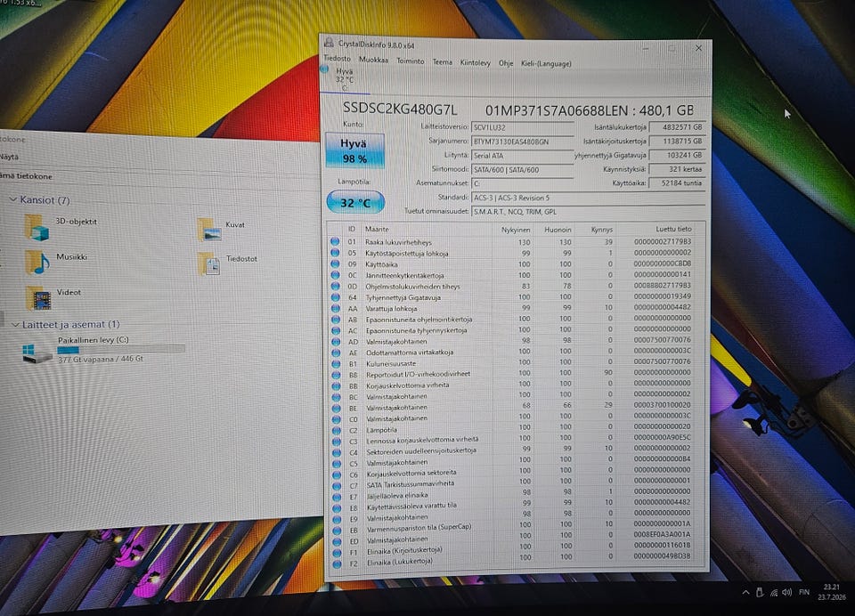Click the Sarjanumero serial number field
The image size is (855, 616).
[522, 142]
